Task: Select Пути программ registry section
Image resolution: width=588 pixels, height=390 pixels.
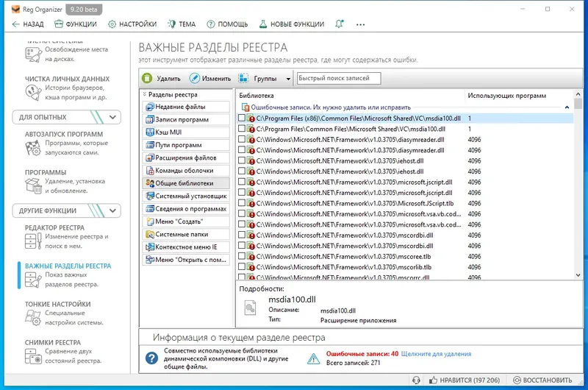Action: pyautogui.click(x=187, y=145)
